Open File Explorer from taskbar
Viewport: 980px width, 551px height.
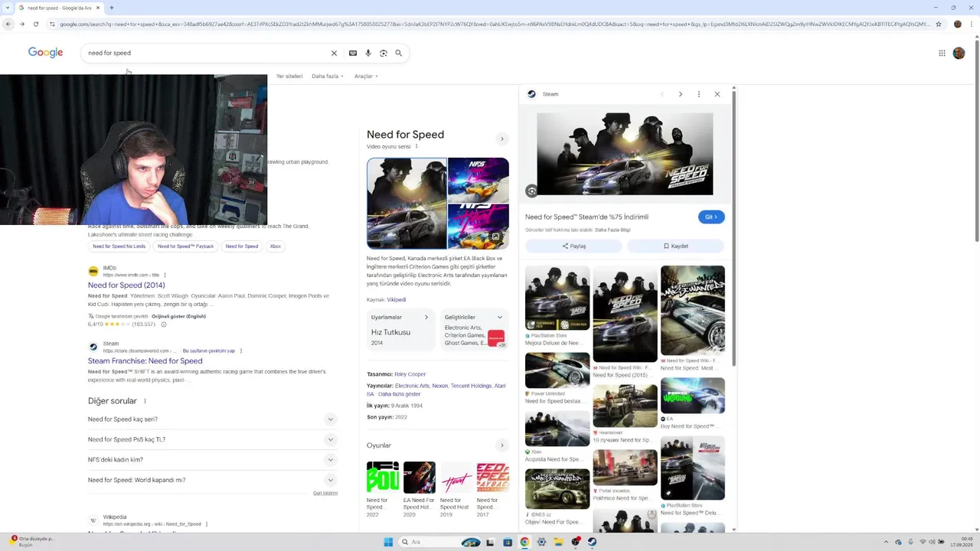(558, 542)
